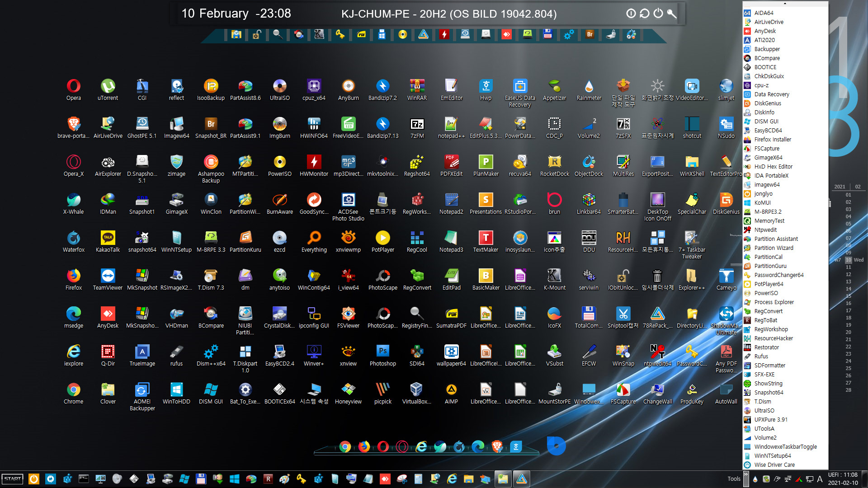
Task: Open the Opera desktop icon
Action: point(74,89)
